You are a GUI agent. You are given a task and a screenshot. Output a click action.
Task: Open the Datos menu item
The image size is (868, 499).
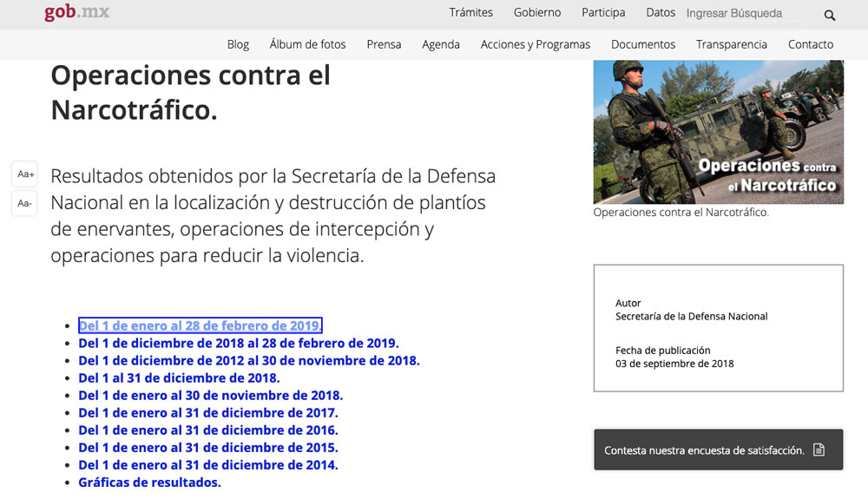(x=661, y=13)
